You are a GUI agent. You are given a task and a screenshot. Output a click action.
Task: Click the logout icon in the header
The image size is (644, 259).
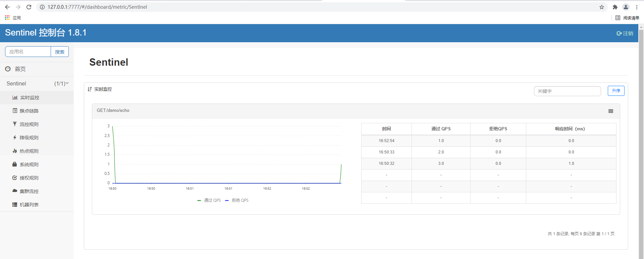click(619, 34)
